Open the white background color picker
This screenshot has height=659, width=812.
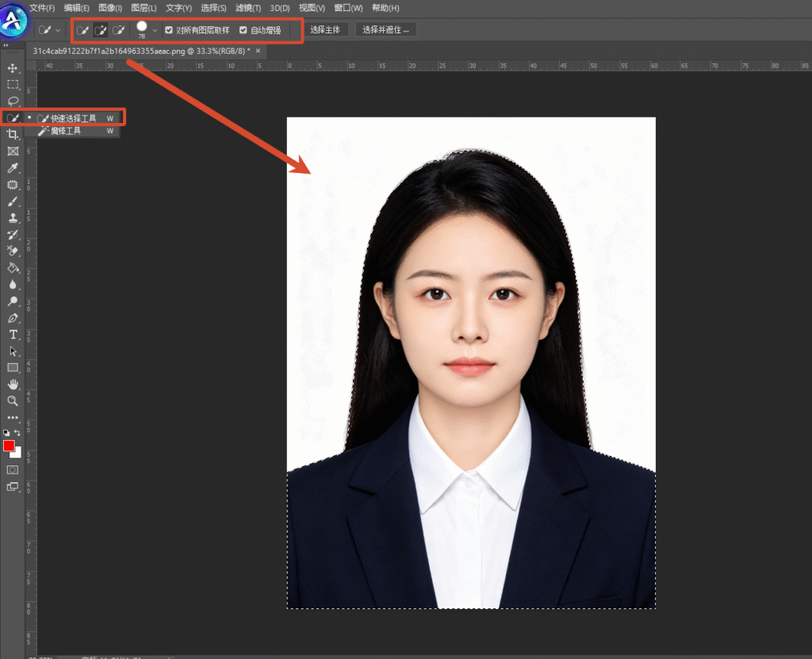pos(18,454)
